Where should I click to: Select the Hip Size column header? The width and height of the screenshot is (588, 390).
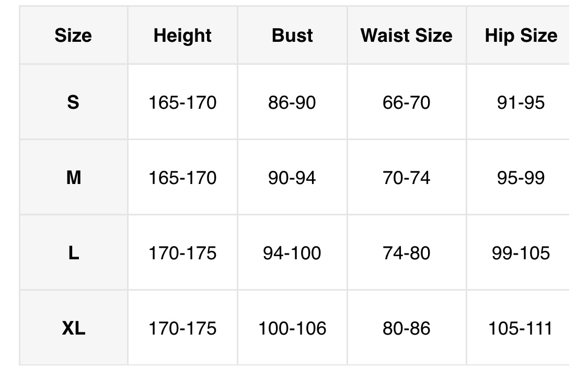tap(521, 36)
